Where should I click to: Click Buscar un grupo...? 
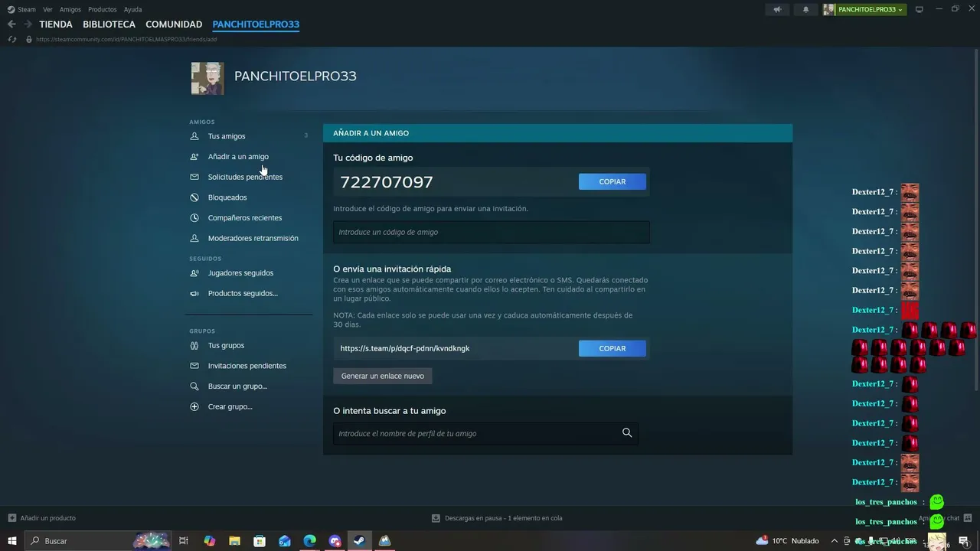click(x=237, y=386)
